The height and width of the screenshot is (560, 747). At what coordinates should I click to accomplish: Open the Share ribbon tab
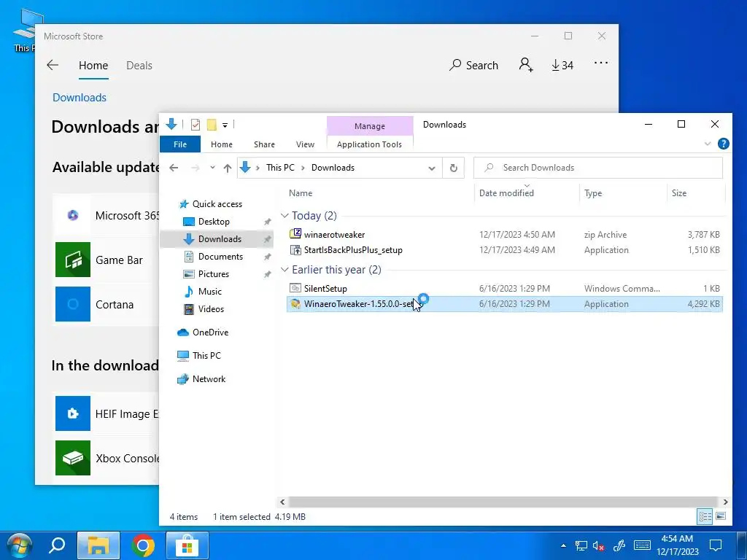[x=264, y=144]
